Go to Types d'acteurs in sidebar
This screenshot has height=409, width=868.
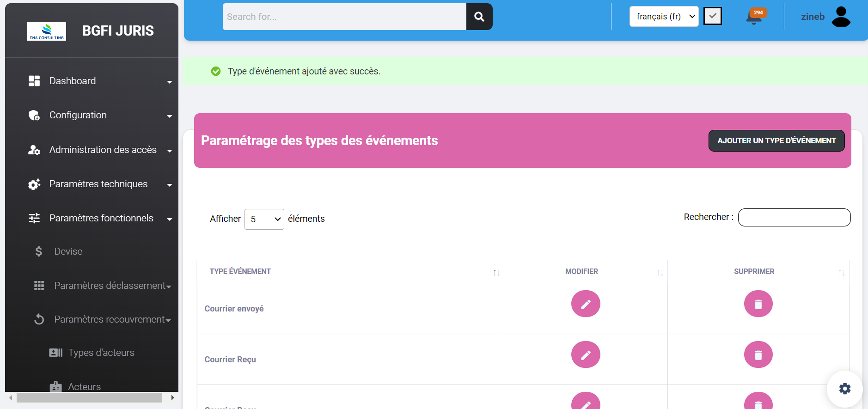[101, 353]
